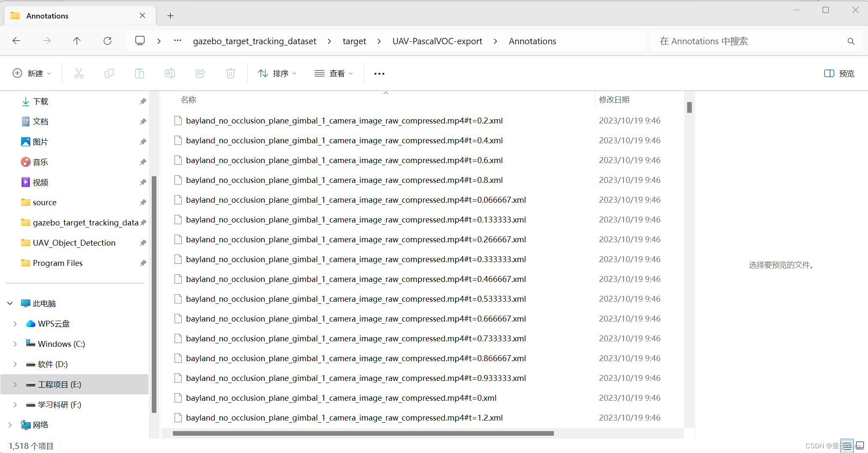Select file ending t=0.4.xml

344,140
